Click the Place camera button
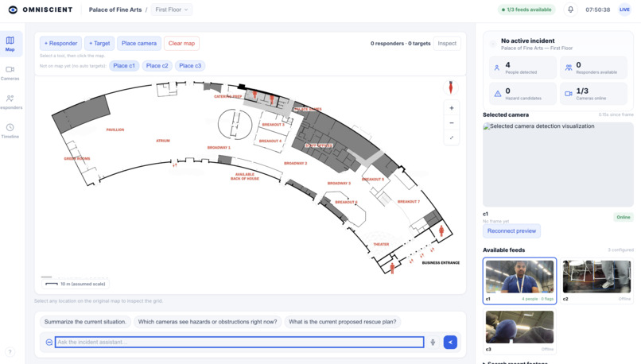Screen dimensions: 641x364 click(139, 43)
